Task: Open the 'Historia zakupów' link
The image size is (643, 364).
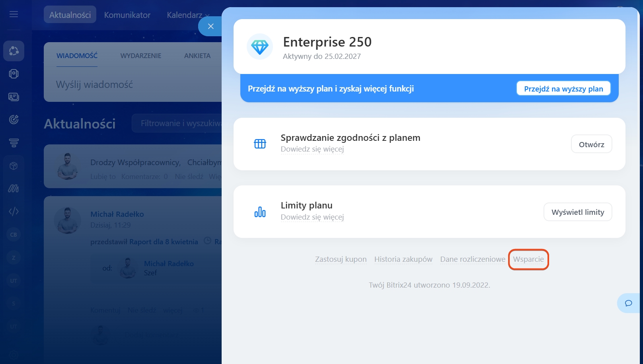Action: [403, 259]
